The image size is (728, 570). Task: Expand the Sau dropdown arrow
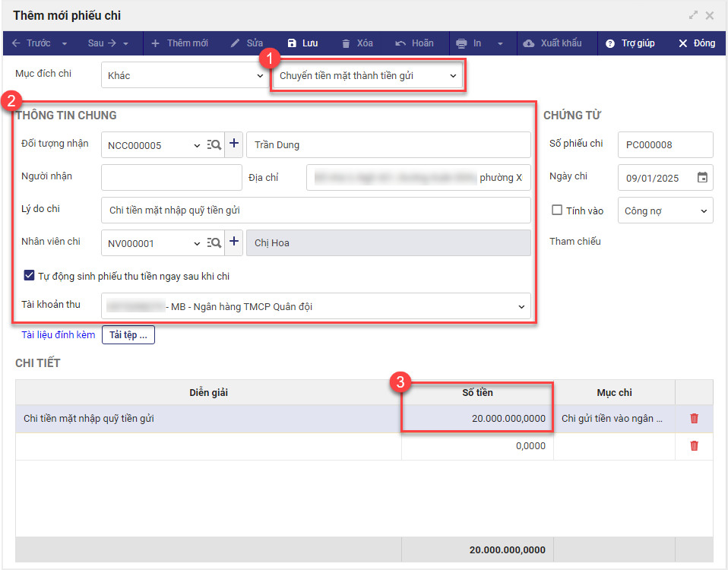tap(126, 43)
